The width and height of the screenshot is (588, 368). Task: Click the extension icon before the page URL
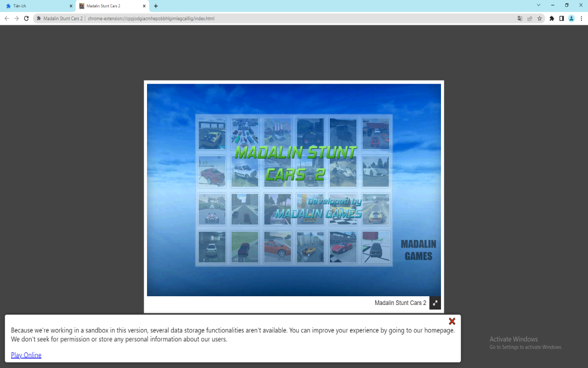coord(38,18)
